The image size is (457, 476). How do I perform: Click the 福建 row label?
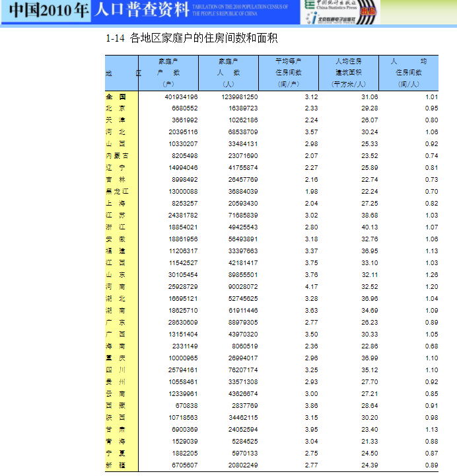tap(116, 251)
